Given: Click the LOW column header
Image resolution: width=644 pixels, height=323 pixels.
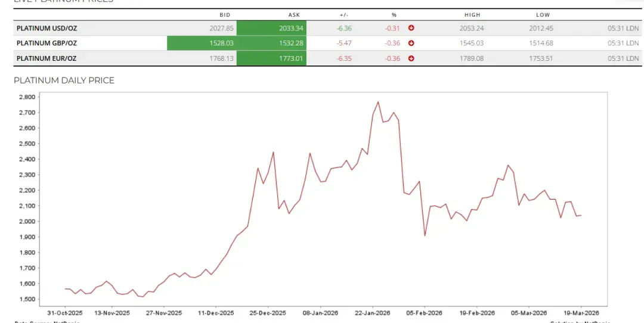Looking at the screenshot, I should (x=543, y=15).
